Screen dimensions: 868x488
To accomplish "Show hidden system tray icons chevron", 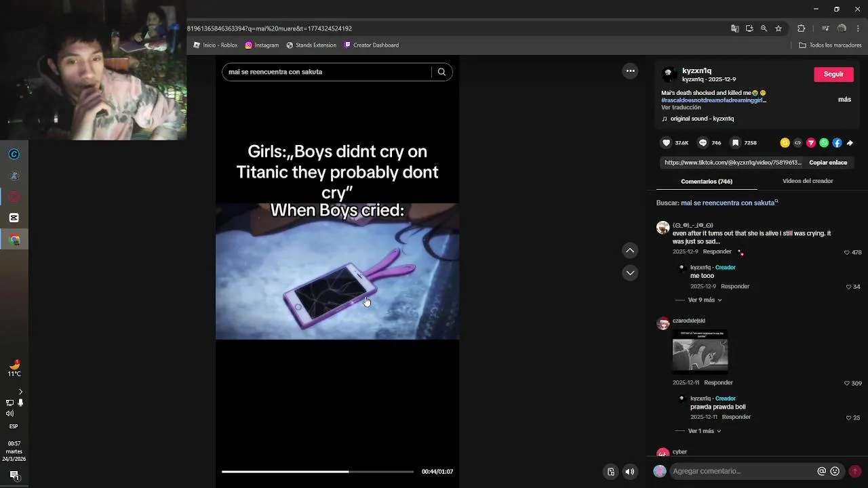I will point(20,392).
